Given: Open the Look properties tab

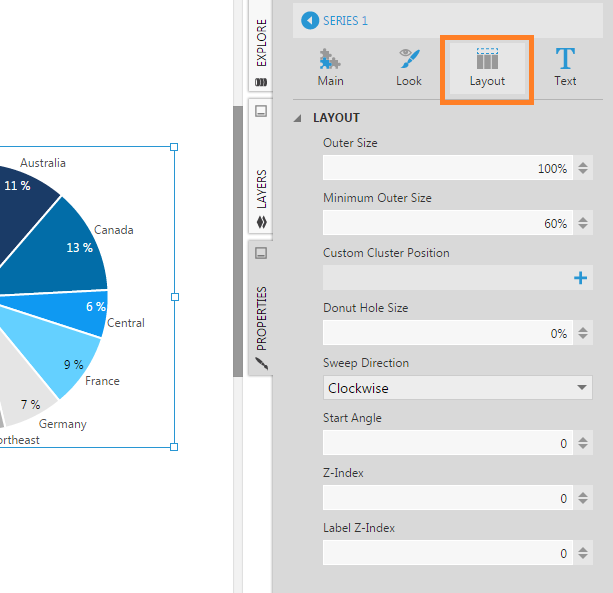Looking at the screenshot, I should (409, 67).
